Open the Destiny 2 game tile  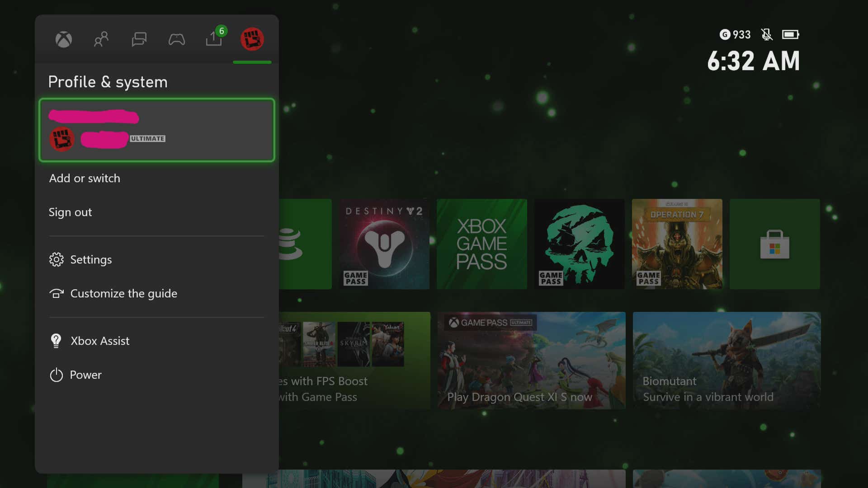click(384, 244)
